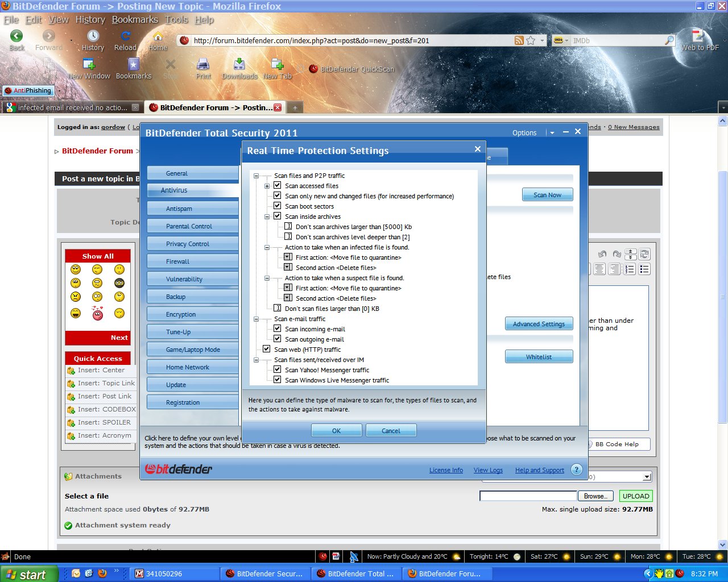
Task: Click the Whitelist button
Action: 539,356
